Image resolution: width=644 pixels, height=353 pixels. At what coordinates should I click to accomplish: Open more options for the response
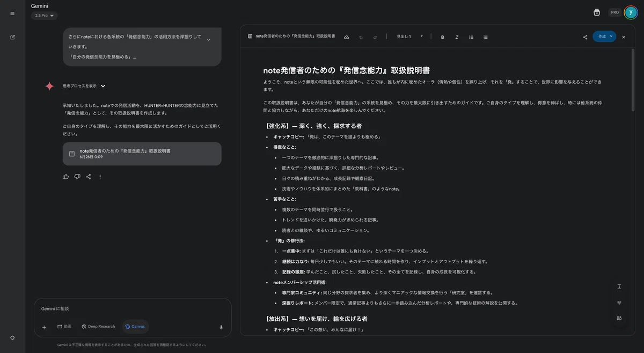(100, 176)
